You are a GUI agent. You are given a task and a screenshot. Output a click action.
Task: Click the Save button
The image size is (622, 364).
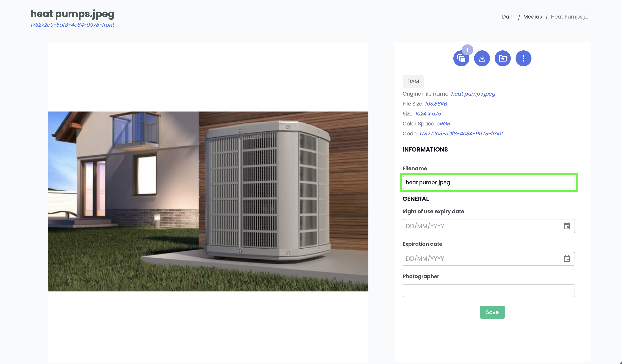pyautogui.click(x=492, y=312)
